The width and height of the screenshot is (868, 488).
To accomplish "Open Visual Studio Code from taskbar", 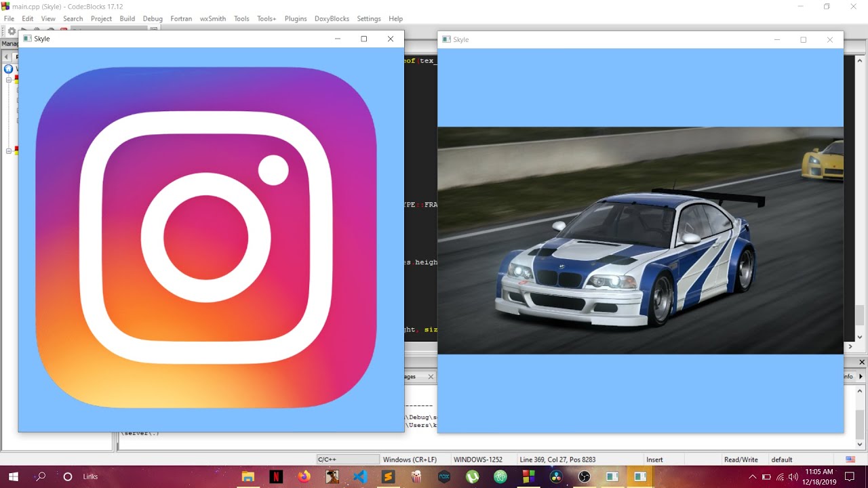I will pos(360,476).
